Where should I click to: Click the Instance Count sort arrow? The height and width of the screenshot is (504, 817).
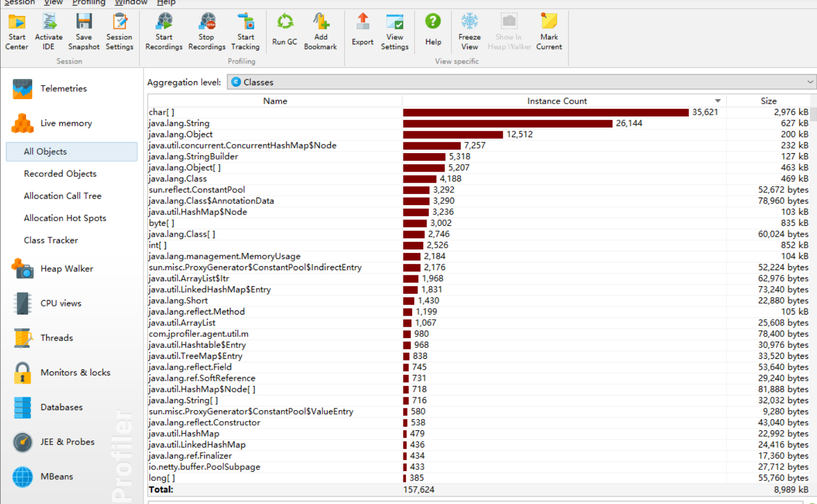[718, 101]
